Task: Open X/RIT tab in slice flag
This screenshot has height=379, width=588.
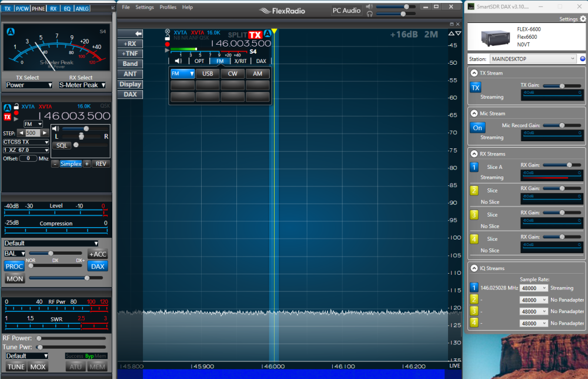Action: point(240,61)
